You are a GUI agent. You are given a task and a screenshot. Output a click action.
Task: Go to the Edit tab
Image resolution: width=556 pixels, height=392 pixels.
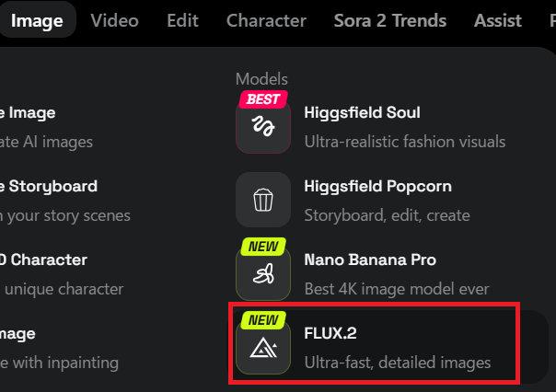pos(182,20)
